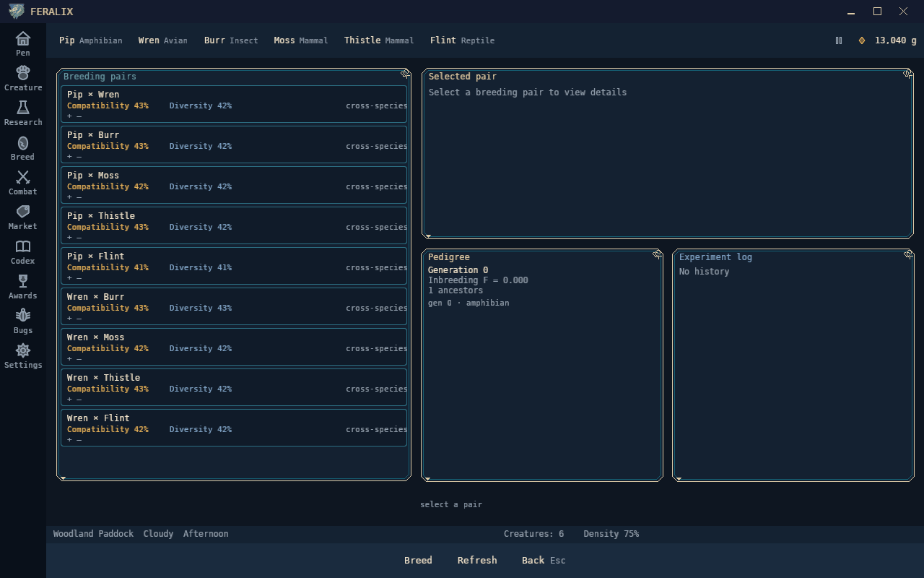
Task: Click plus under Wren × Thistle
Action: point(70,399)
